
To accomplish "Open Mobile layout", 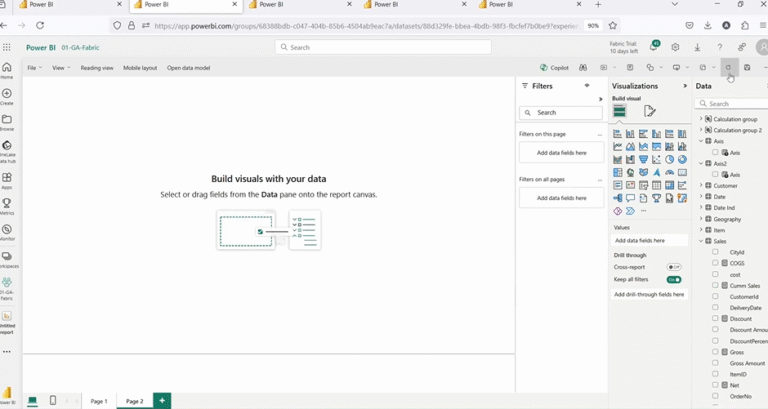I will click(140, 68).
